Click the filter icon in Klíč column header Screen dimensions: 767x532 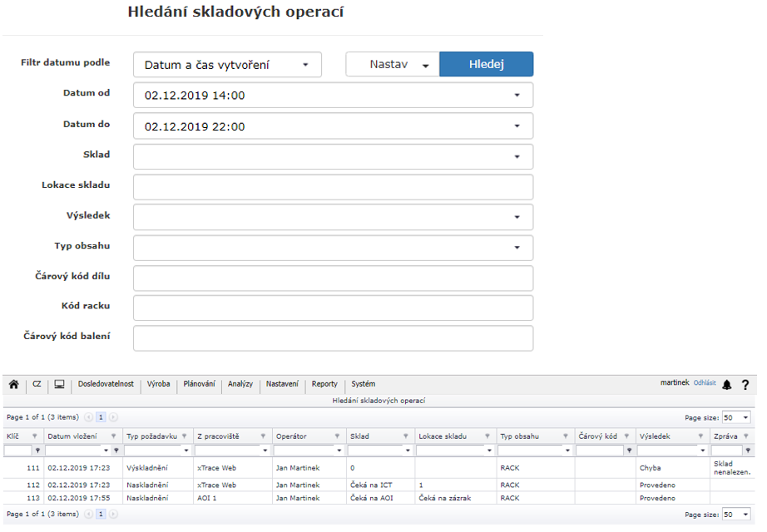click(35, 436)
